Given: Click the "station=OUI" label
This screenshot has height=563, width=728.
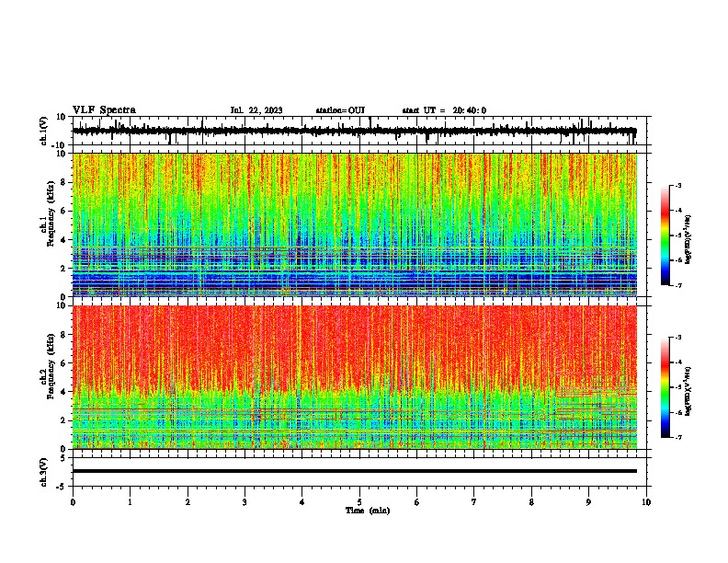Looking at the screenshot, I should pyautogui.click(x=340, y=110).
